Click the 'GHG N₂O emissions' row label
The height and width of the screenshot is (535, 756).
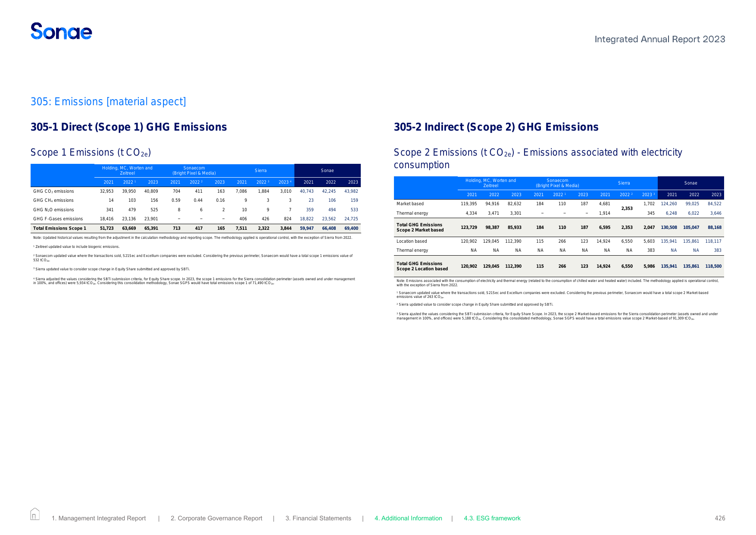[53, 210]
